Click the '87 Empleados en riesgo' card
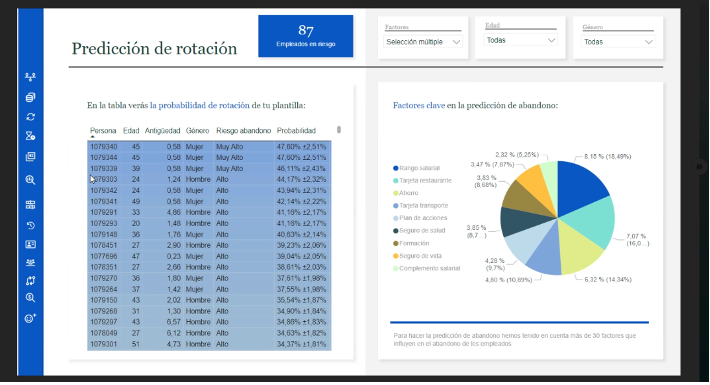The height and width of the screenshot is (385, 710). (x=306, y=36)
